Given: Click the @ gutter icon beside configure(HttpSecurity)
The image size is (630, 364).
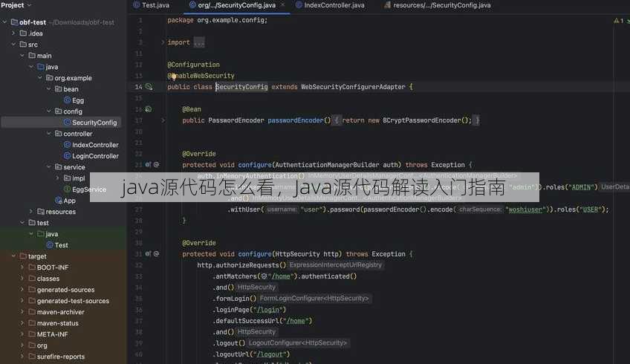Looking at the screenshot, I should pos(156,254).
